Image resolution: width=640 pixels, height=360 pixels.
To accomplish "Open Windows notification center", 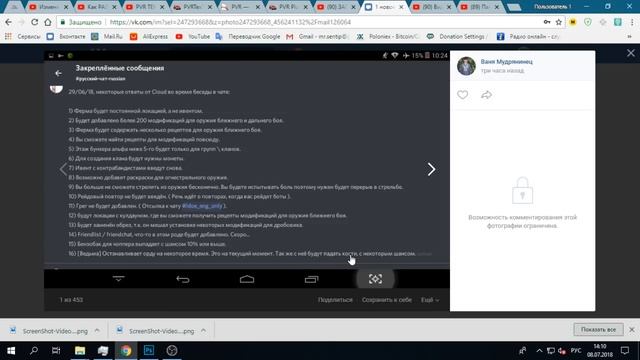I will tap(625, 351).
